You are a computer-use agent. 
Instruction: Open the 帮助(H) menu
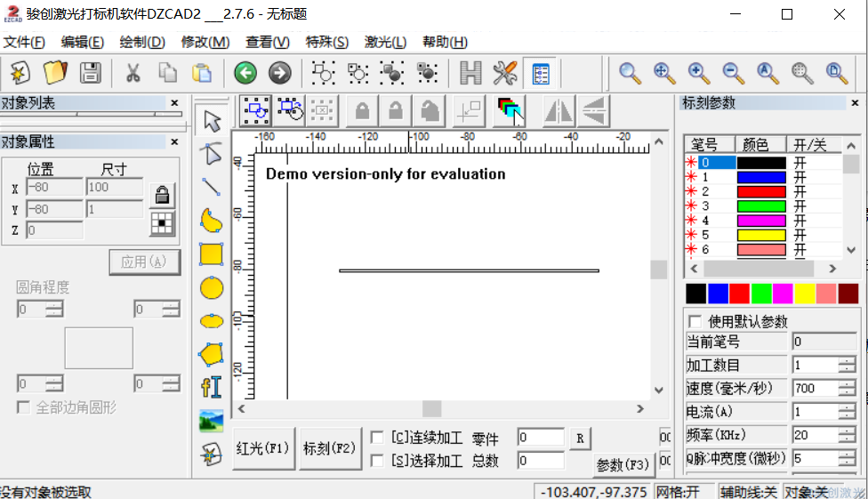445,42
